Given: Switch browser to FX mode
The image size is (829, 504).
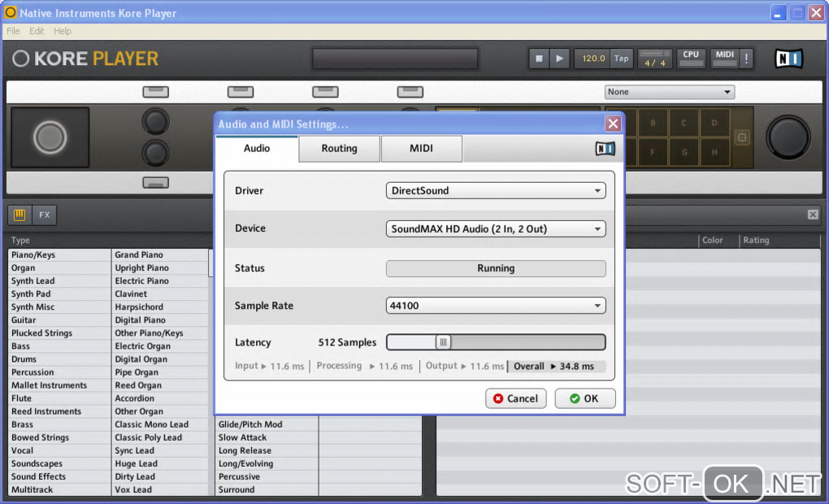Looking at the screenshot, I should pos(45,215).
